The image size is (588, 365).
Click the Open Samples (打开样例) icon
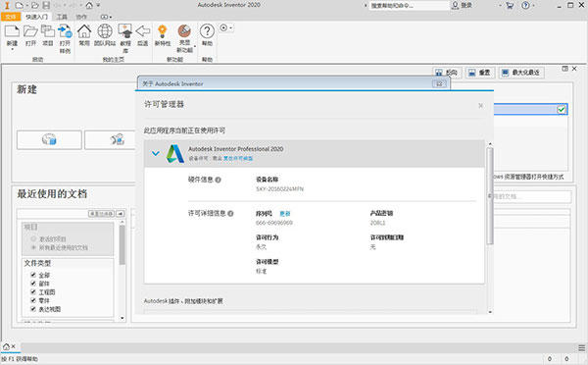[x=65, y=31]
